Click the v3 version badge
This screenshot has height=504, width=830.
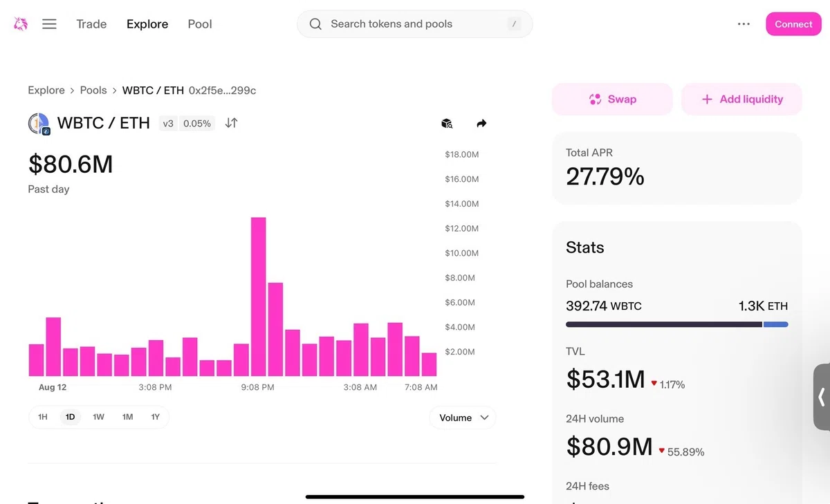[168, 124]
